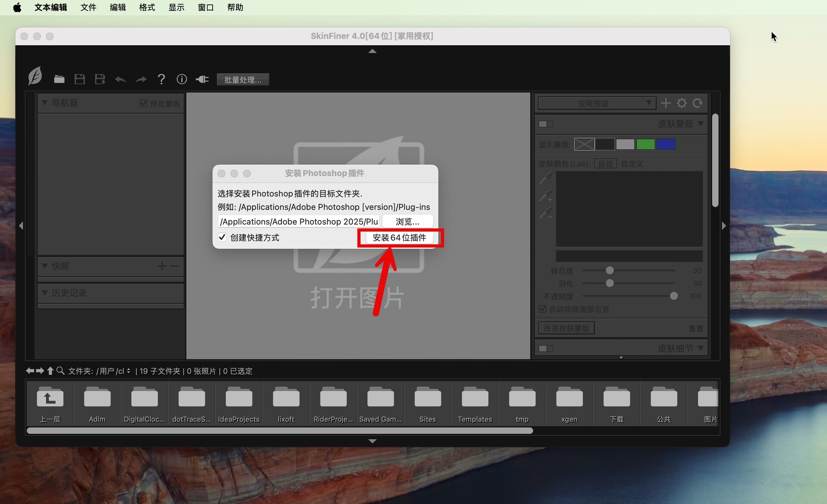Open image with the folder toolbar icon
The height and width of the screenshot is (504, 827).
(59, 79)
